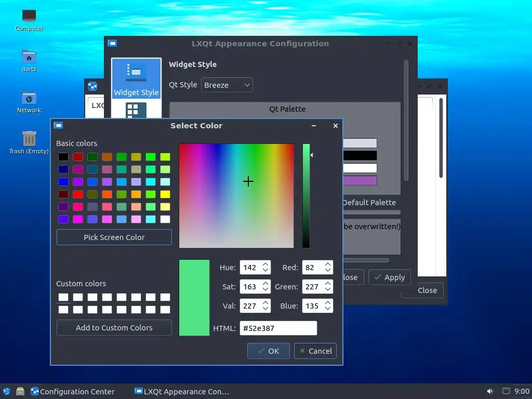Increase the Blue value with up arrow

(328, 303)
